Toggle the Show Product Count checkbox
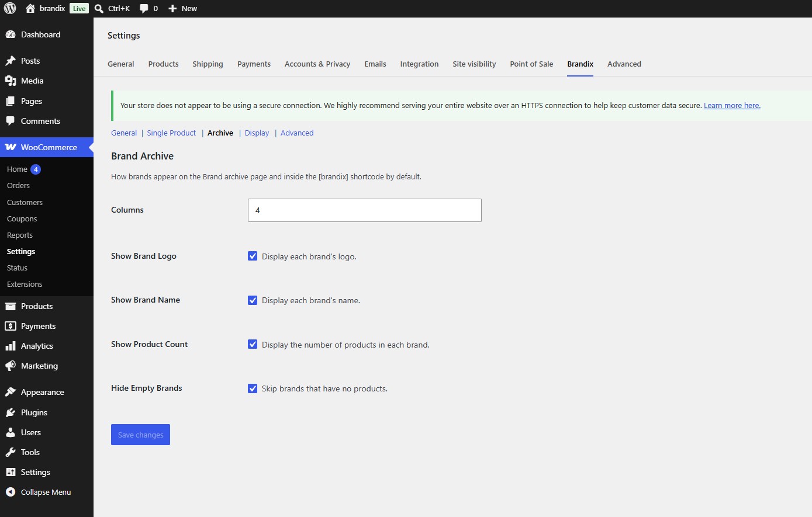This screenshot has height=517, width=812. (253, 344)
